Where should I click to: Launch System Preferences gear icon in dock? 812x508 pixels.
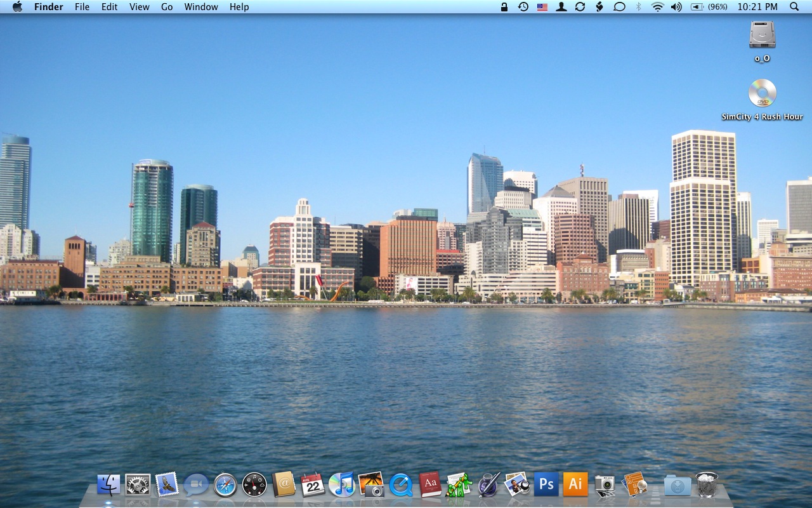point(138,485)
